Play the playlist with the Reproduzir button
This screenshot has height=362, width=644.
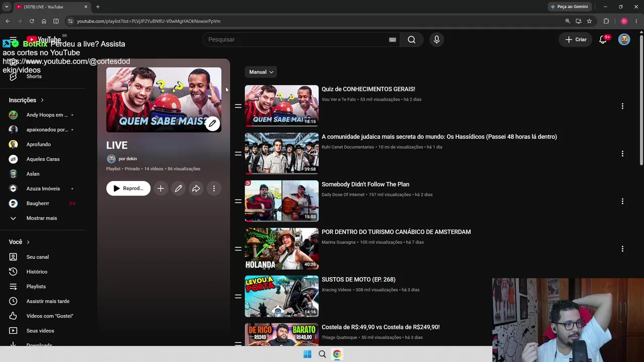[x=128, y=189]
